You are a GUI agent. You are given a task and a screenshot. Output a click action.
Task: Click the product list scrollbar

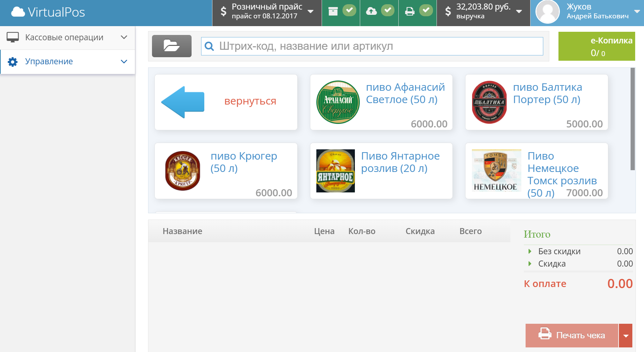point(632,119)
